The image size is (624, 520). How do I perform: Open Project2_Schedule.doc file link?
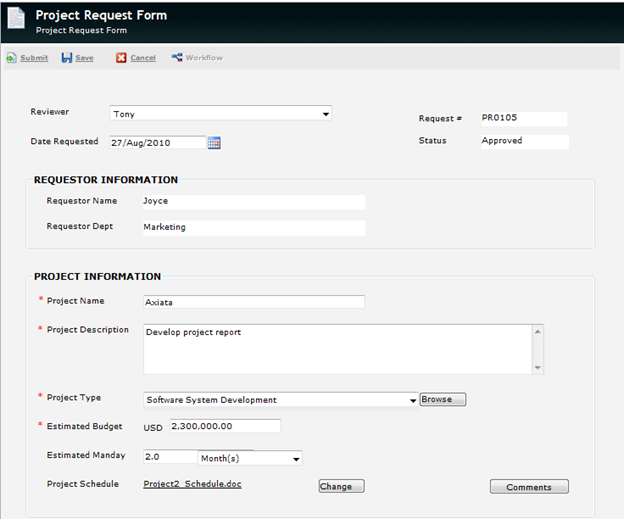click(x=192, y=484)
